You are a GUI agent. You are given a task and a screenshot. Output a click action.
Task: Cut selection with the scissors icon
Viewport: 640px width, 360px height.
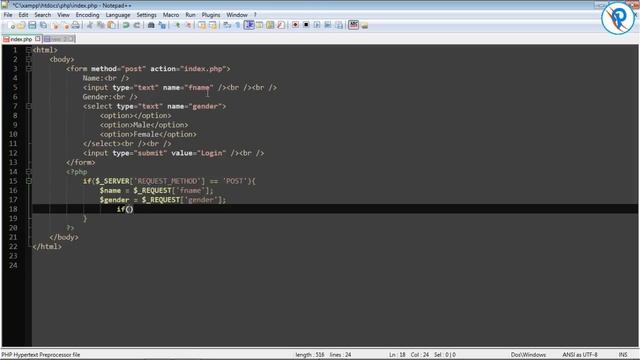pos(89,25)
